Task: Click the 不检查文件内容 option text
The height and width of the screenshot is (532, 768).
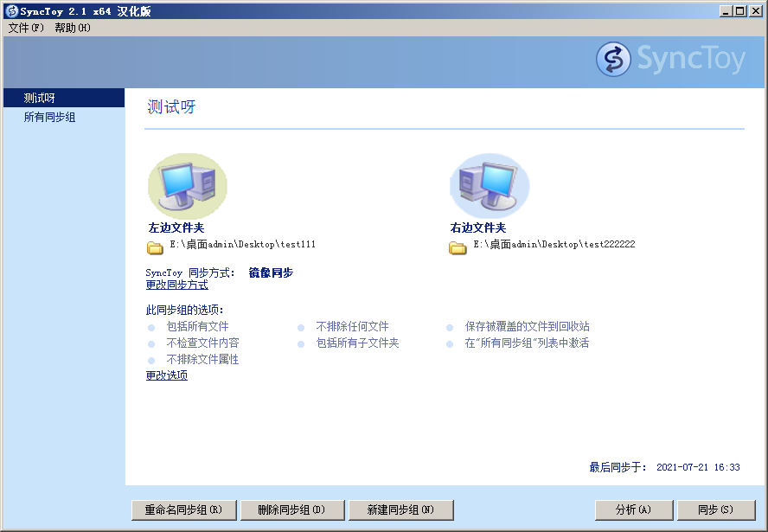Action: tap(202, 343)
